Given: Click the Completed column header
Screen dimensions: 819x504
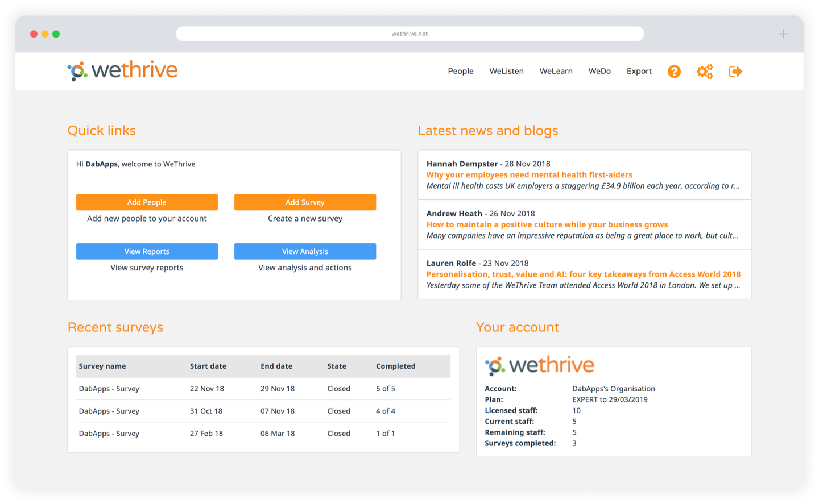Looking at the screenshot, I should (396, 366).
